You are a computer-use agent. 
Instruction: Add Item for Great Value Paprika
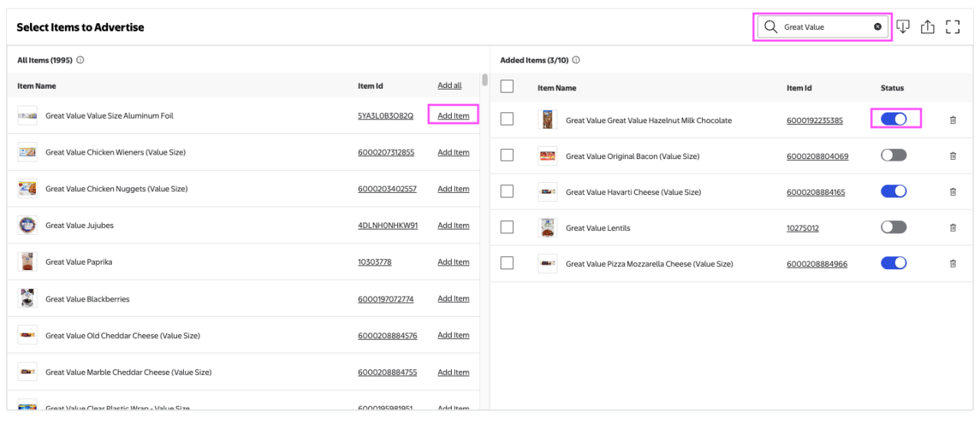(453, 262)
